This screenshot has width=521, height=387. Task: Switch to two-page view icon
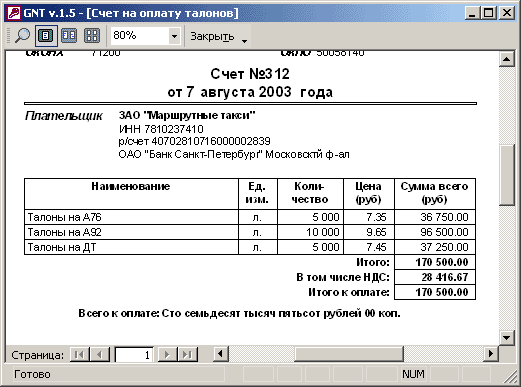(69, 35)
